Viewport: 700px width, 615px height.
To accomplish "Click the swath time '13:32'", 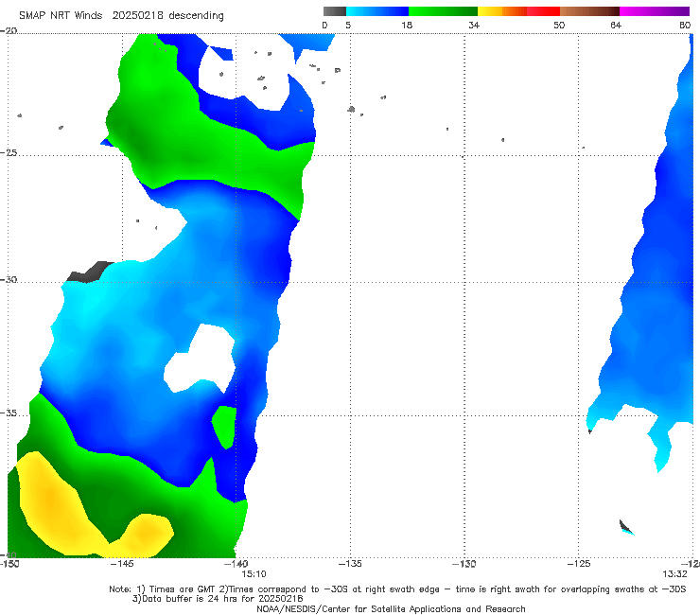I will (x=674, y=574).
